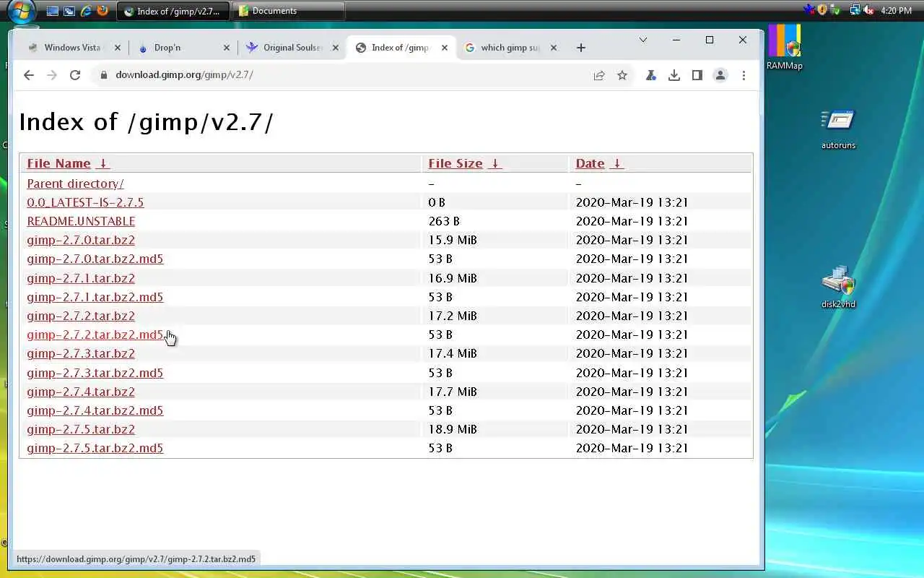Viewport: 924px width, 578px height.
Task: Open the tab search chevron
Action: 643,40
